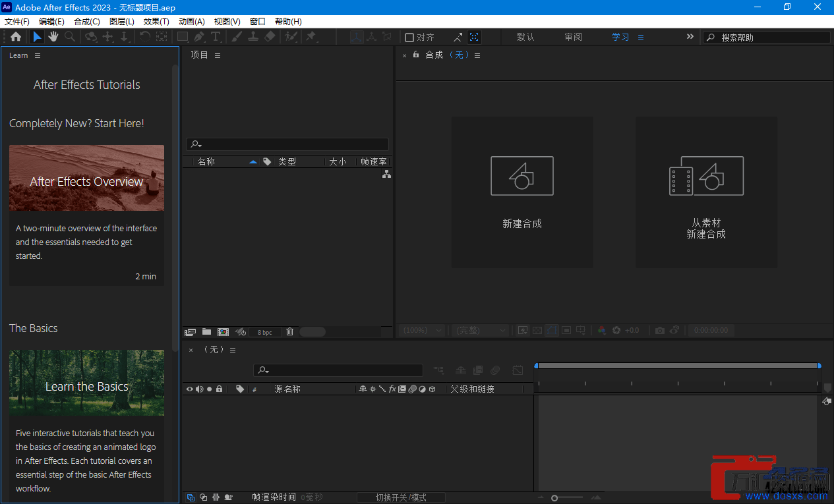Toggle the region of interest button

coord(566,330)
